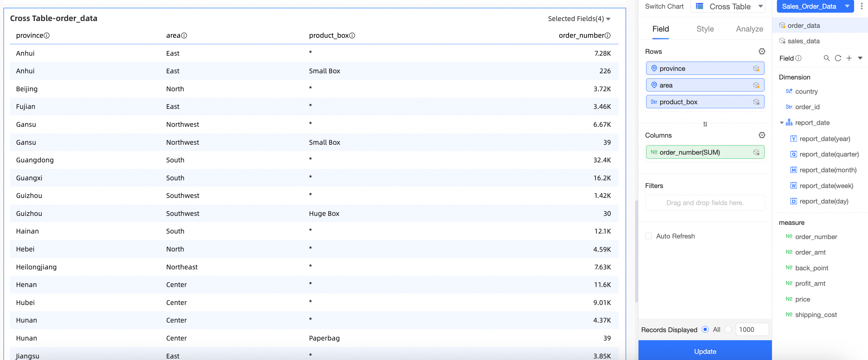
Task: Click the Columns settings gear icon
Action: 761,135
